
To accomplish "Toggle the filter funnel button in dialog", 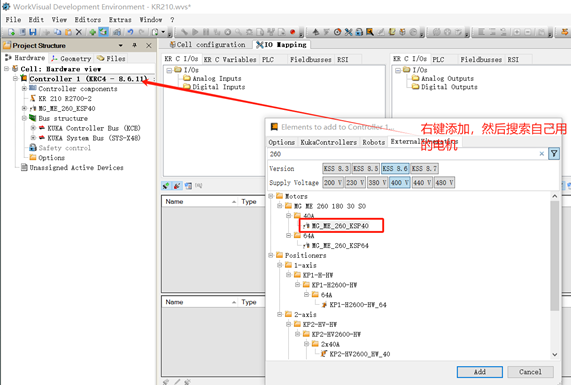I will click(554, 154).
